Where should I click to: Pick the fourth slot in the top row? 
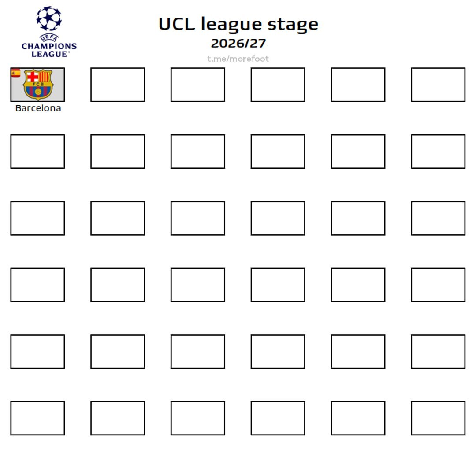[x=278, y=85]
